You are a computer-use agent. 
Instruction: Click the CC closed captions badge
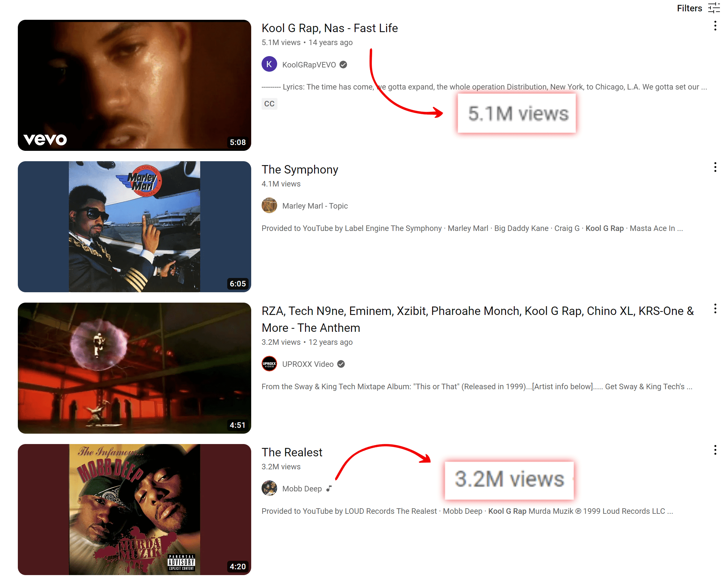269,104
